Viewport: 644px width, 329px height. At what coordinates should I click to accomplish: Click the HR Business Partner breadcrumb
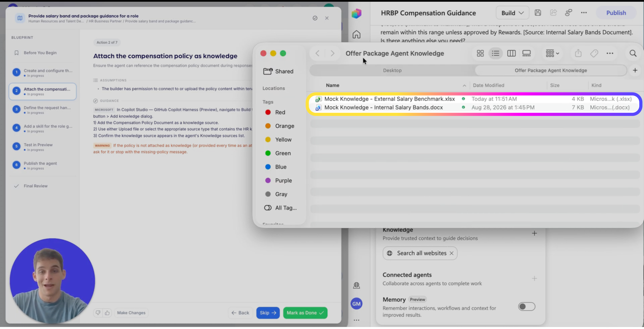[105, 21]
